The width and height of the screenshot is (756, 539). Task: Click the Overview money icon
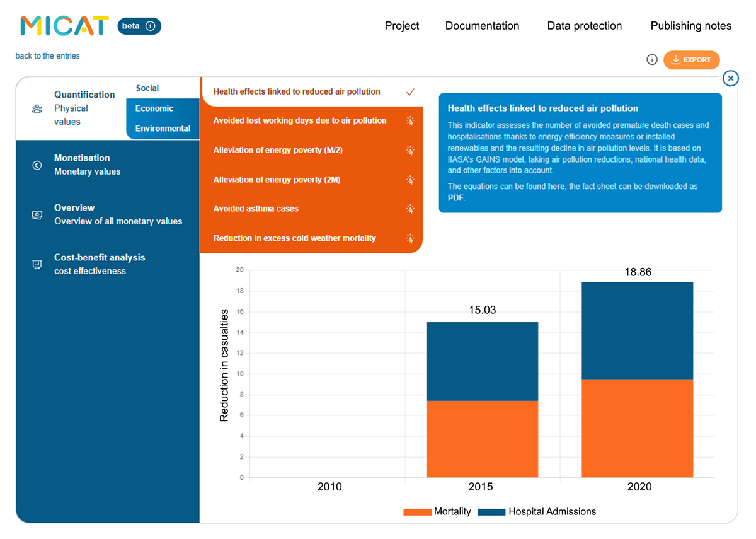37,215
